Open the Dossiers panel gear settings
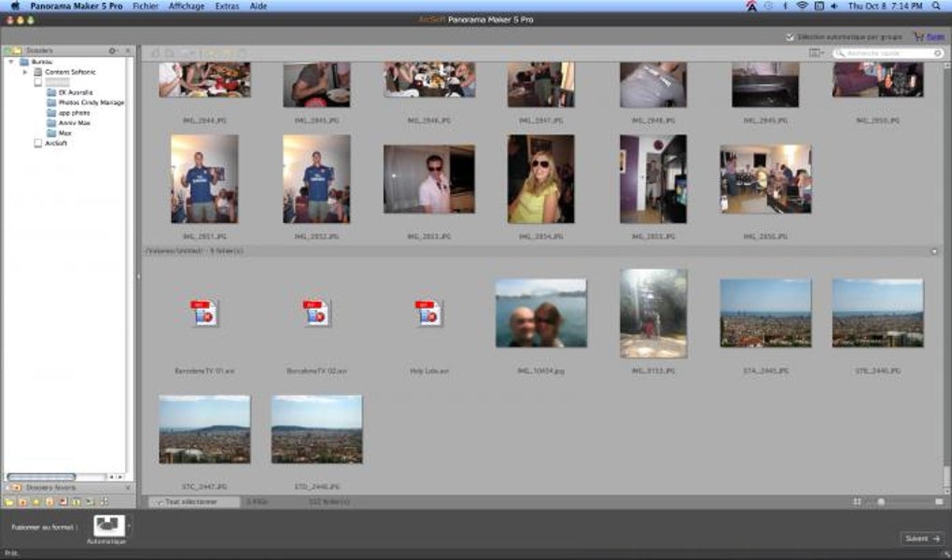Screen dimensions: 952x560 click(x=113, y=50)
